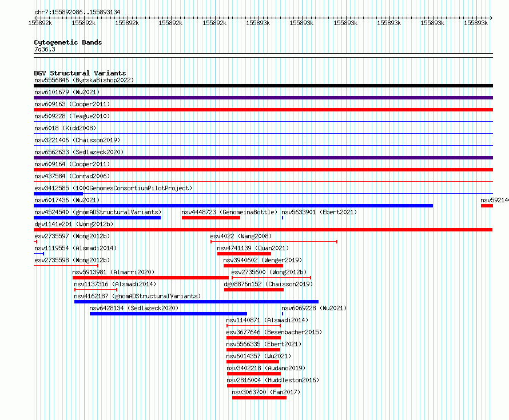
Task: Open nsv4162187 (gnomADStructuralVariants) variant
Action: [x=137, y=296]
